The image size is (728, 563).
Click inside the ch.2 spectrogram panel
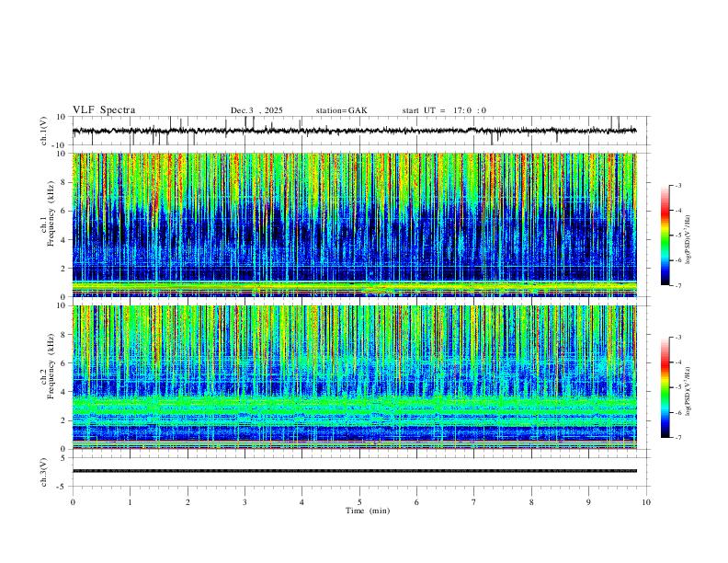click(x=355, y=377)
